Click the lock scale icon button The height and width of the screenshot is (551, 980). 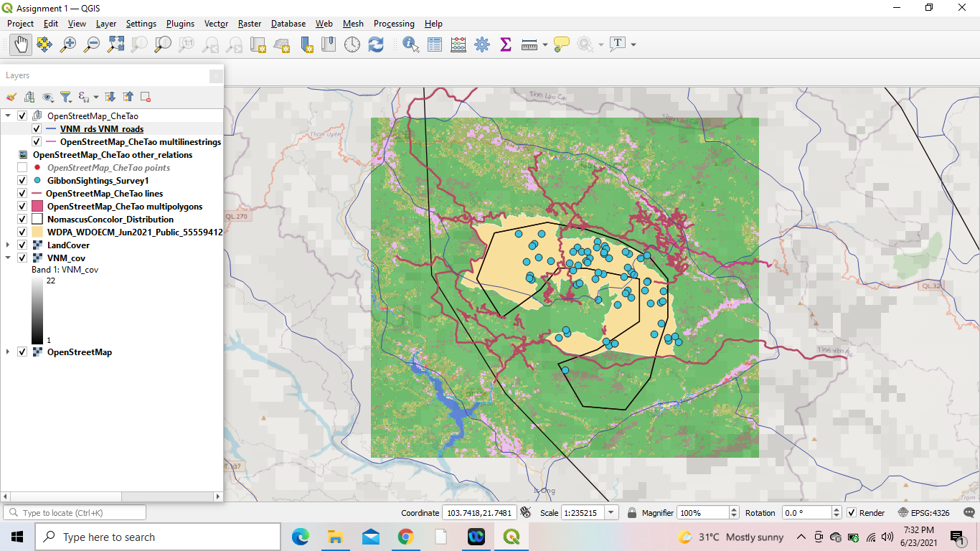(631, 513)
